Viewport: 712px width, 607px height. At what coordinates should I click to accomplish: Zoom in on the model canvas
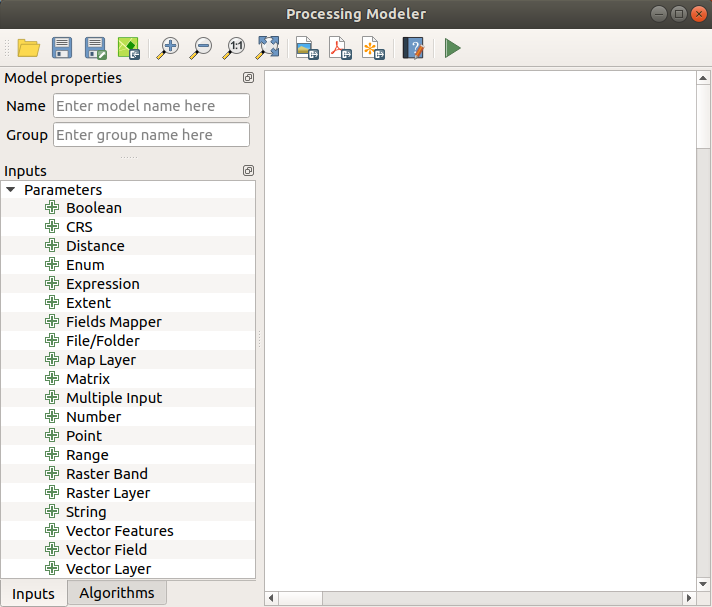(168, 48)
